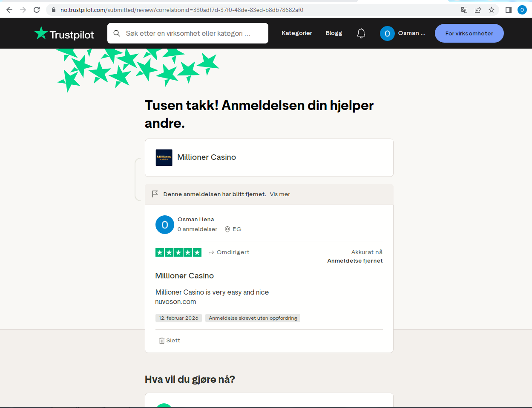Bookmark page with star icon
The height and width of the screenshot is (408, 532).
pyautogui.click(x=492, y=10)
